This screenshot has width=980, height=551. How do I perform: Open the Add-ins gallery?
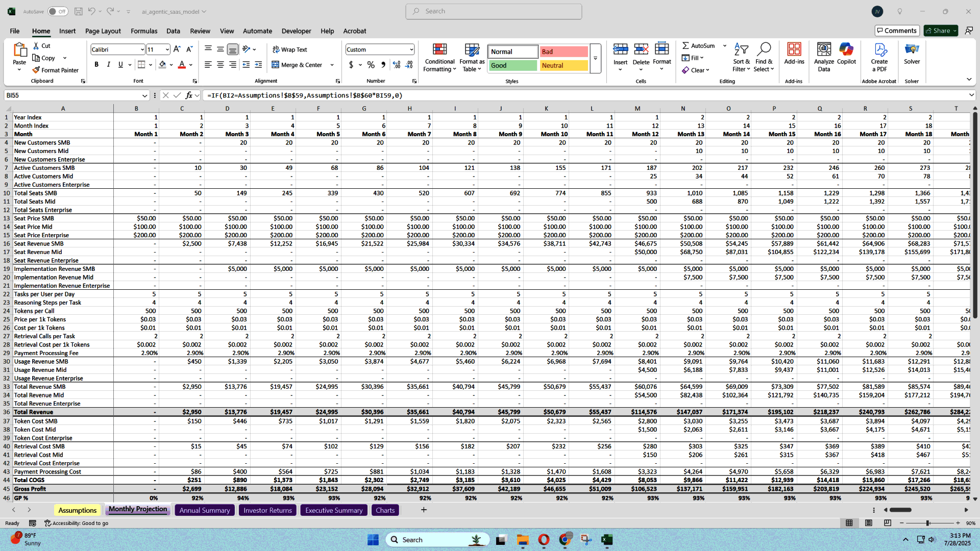[794, 54]
